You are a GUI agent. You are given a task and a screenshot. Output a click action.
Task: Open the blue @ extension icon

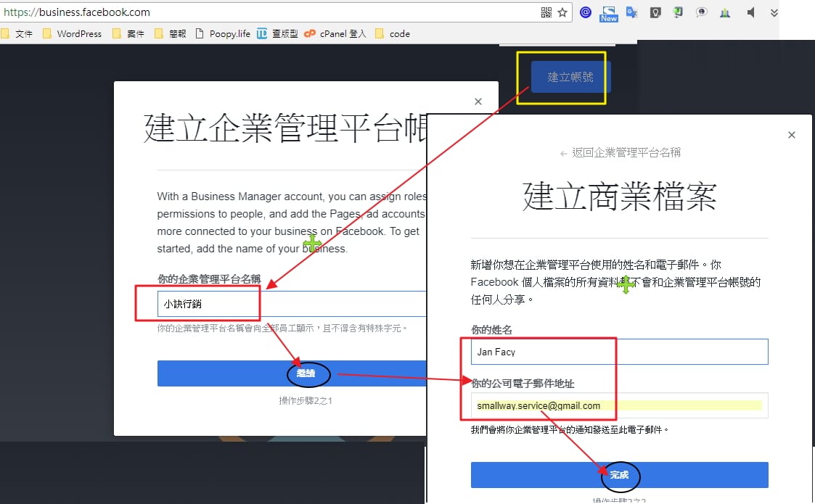pos(585,12)
